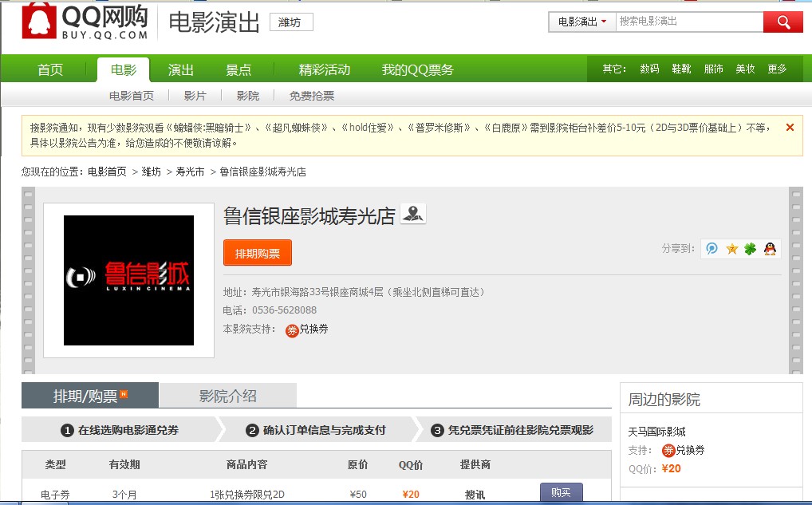
Task: Focus the 搜索电影演出 search field
Action: click(x=689, y=22)
